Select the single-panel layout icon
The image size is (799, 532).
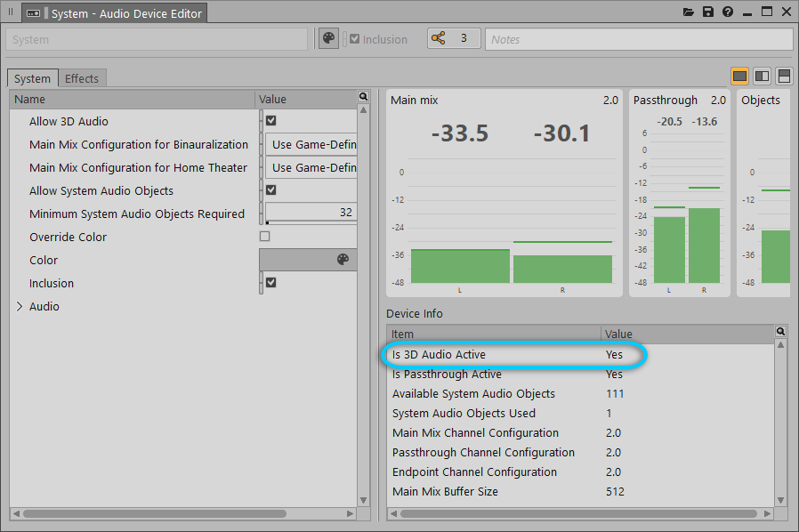tap(739, 77)
